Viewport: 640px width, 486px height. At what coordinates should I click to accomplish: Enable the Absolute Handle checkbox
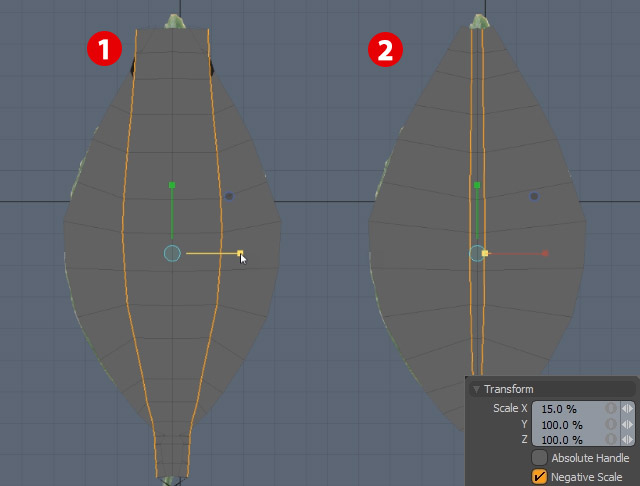(539, 458)
